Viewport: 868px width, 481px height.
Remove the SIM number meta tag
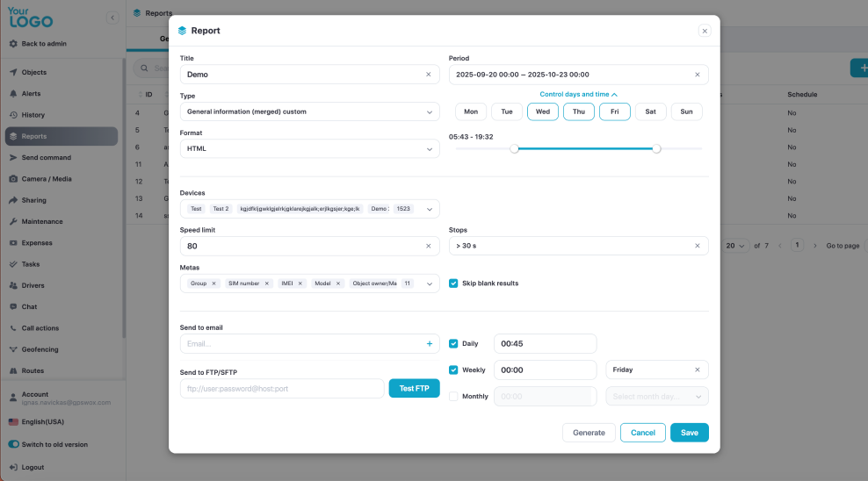[x=267, y=284]
